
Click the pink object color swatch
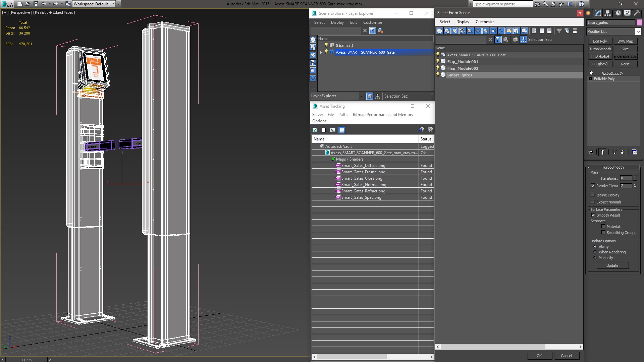point(639,22)
